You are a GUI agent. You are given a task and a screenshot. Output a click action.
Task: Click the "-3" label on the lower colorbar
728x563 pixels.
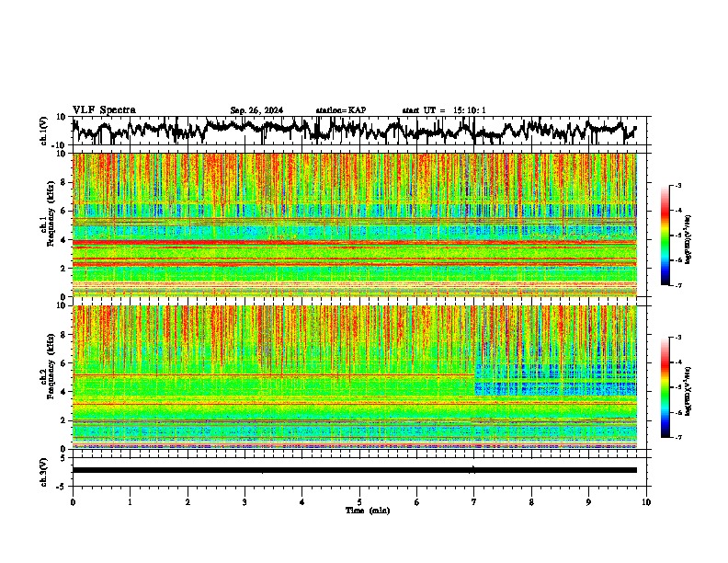pos(678,338)
